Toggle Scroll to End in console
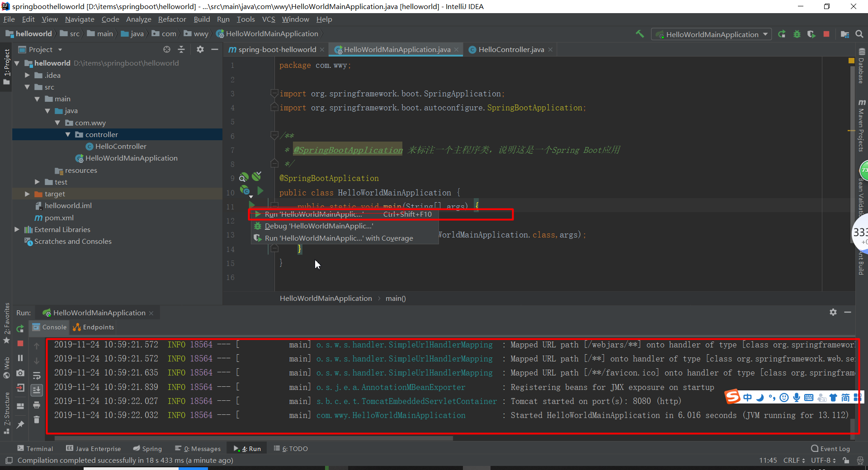 point(37,390)
